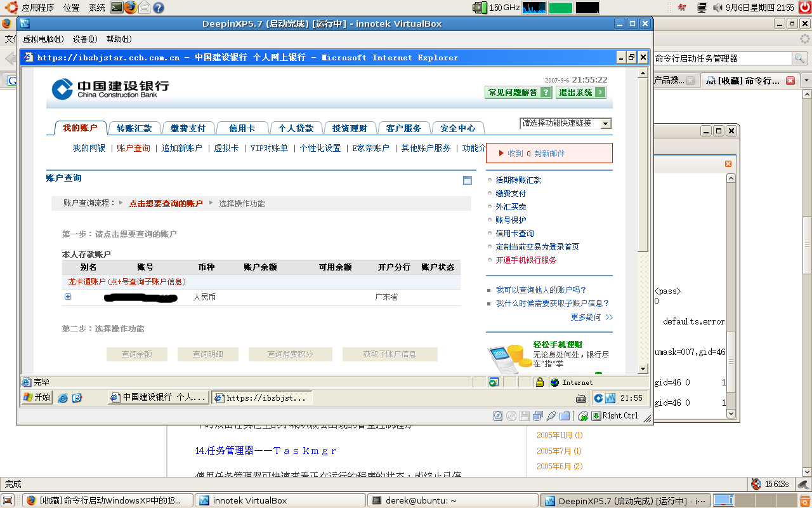Open the 虚拟卡 link
This screenshot has width=812, height=508.
(x=226, y=148)
